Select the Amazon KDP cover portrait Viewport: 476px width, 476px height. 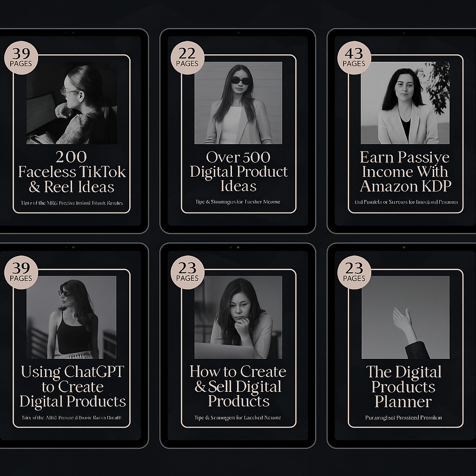pyautogui.click(x=405, y=103)
